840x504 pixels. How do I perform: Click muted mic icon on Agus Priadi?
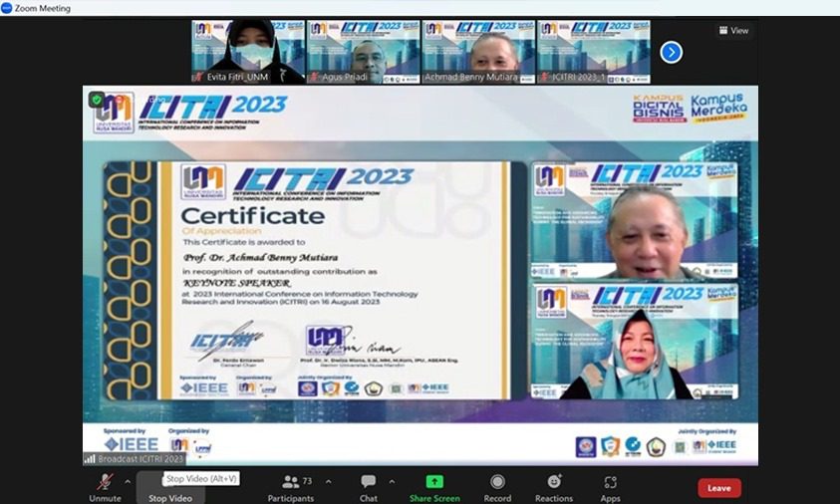click(x=314, y=77)
